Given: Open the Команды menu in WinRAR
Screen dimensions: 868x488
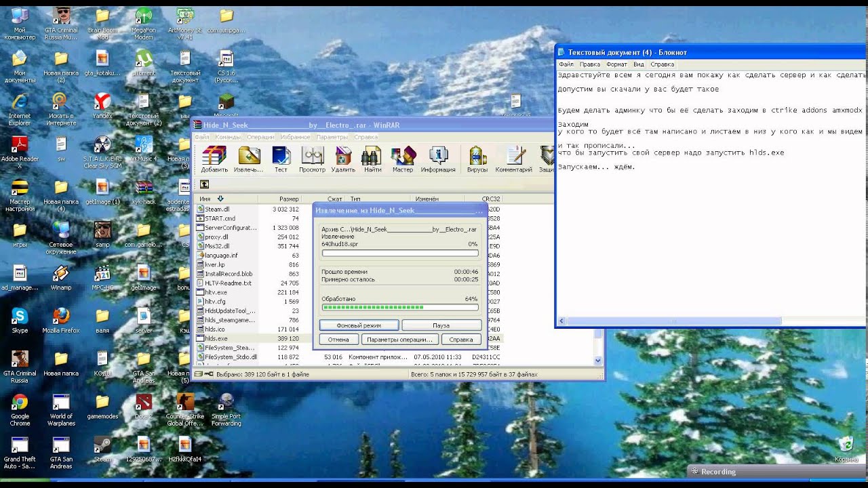Looking at the screenshot, I should pyautogui.click(x=228, y=137).
